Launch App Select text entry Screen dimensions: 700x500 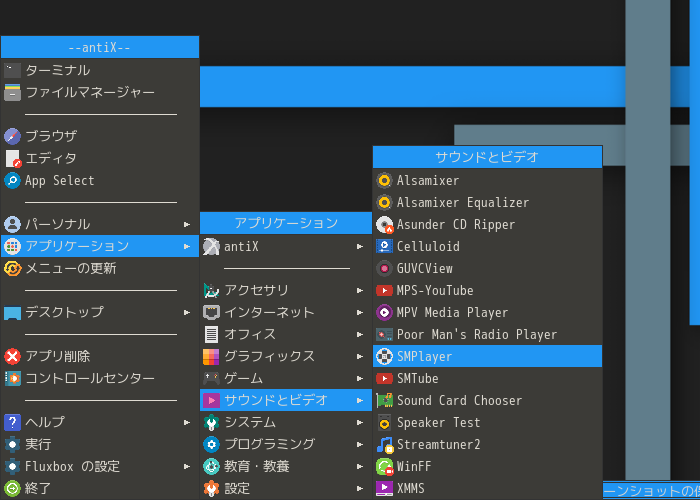click(x=60, y=180)
